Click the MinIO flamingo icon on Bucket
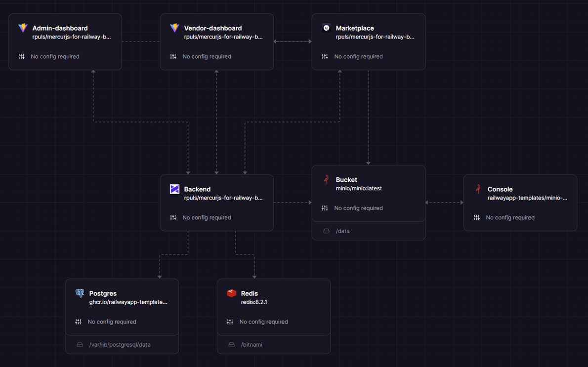588x367 pixels. (x=326, y=179)
